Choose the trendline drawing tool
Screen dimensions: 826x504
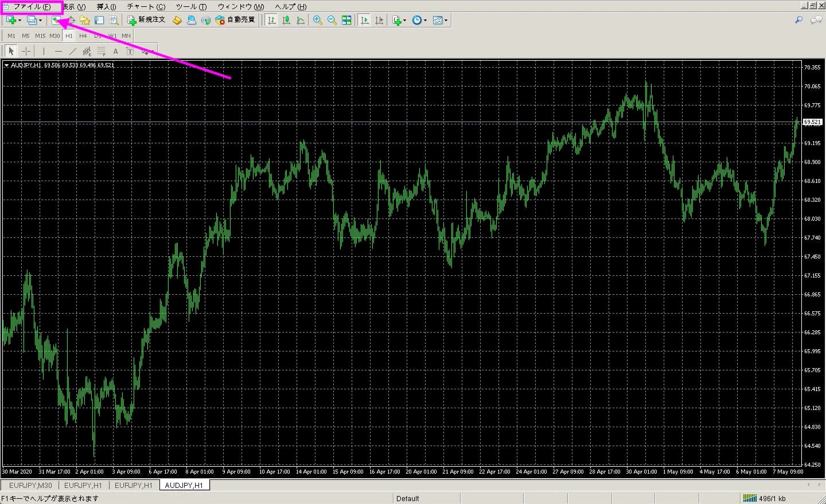coord(72,52)
